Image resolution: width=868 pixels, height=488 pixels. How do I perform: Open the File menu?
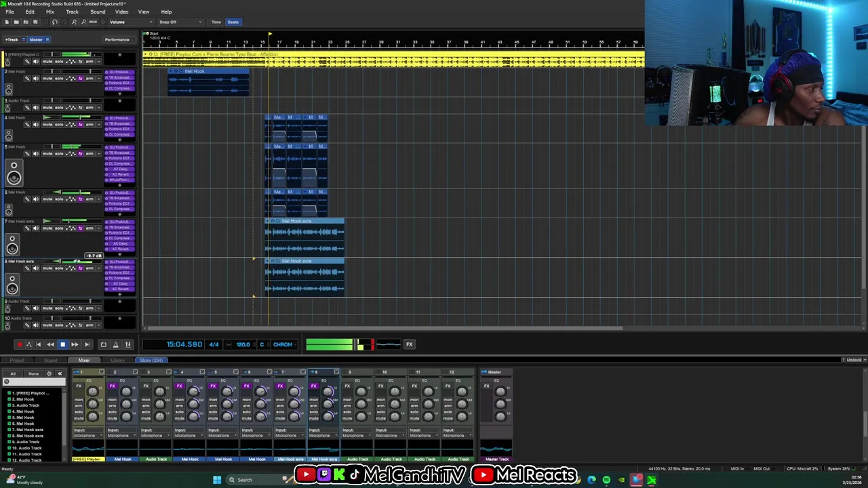pos(9,12)
